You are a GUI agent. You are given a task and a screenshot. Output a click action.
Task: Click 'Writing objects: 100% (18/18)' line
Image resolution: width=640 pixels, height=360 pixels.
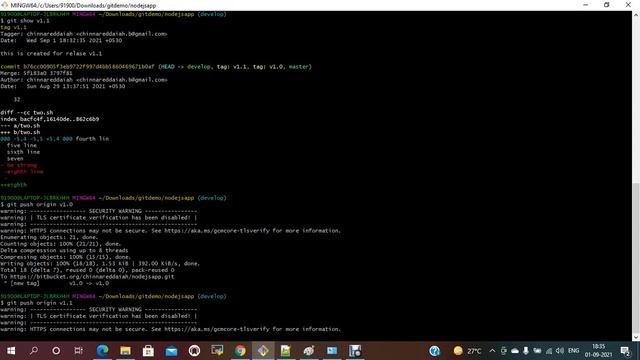click(100, 264)
